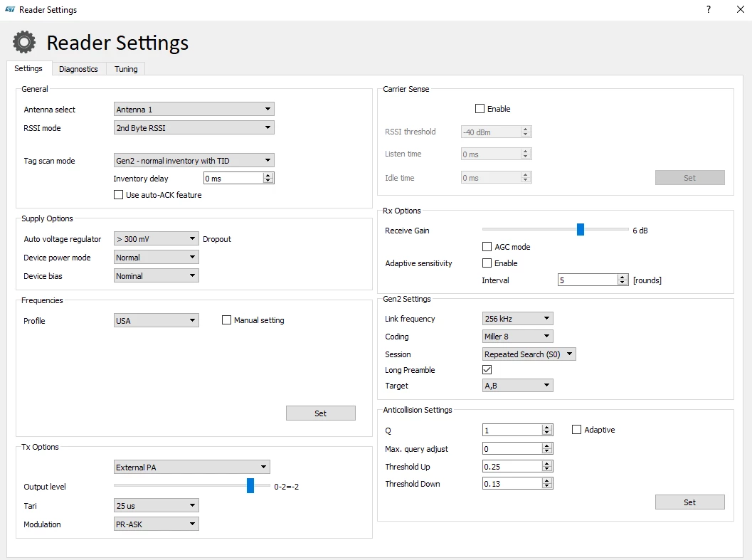This screenshot has height=560, width=752.
Task: Click Set button in Frequencies section
Action: click(321, 413)
